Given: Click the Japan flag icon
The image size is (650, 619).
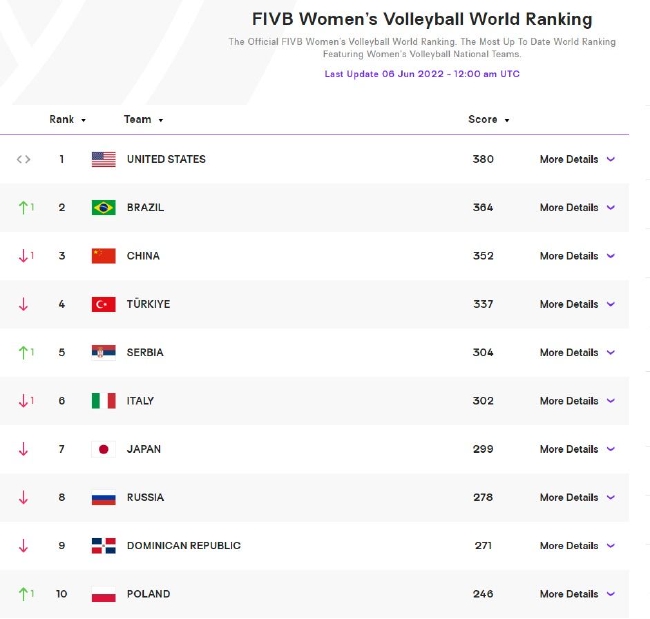Looking at the screenshot, I should (x=104, y=449).
